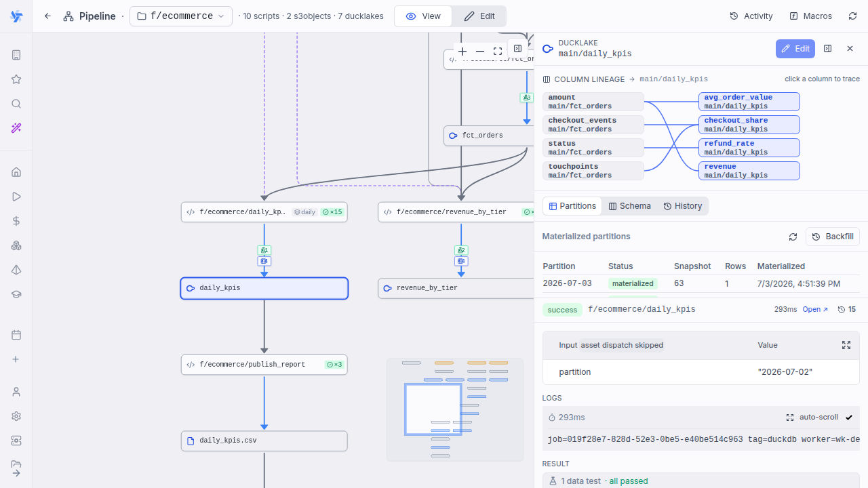Click the blue Edit button in panel
The width and height of the screenshot is (868, 488).
[x=795, y=49]
